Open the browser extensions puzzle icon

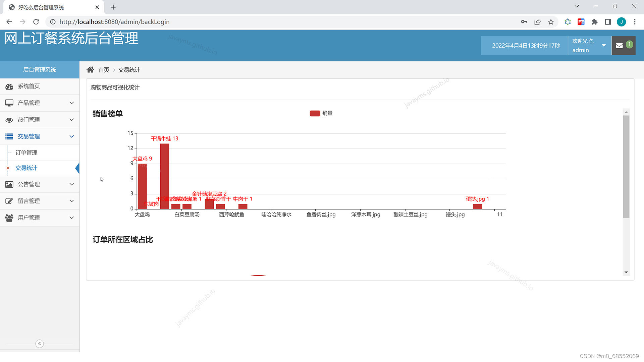pos(594,22)
